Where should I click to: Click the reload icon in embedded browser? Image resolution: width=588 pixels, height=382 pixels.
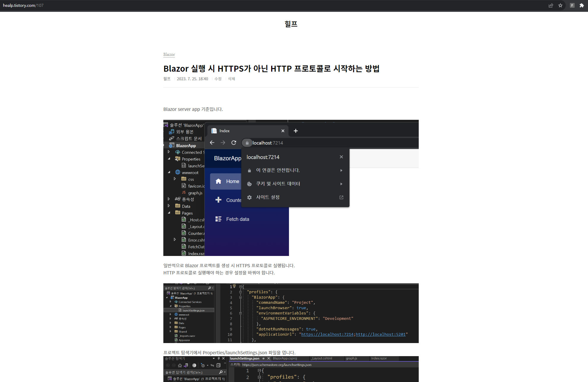coord(234,143)
